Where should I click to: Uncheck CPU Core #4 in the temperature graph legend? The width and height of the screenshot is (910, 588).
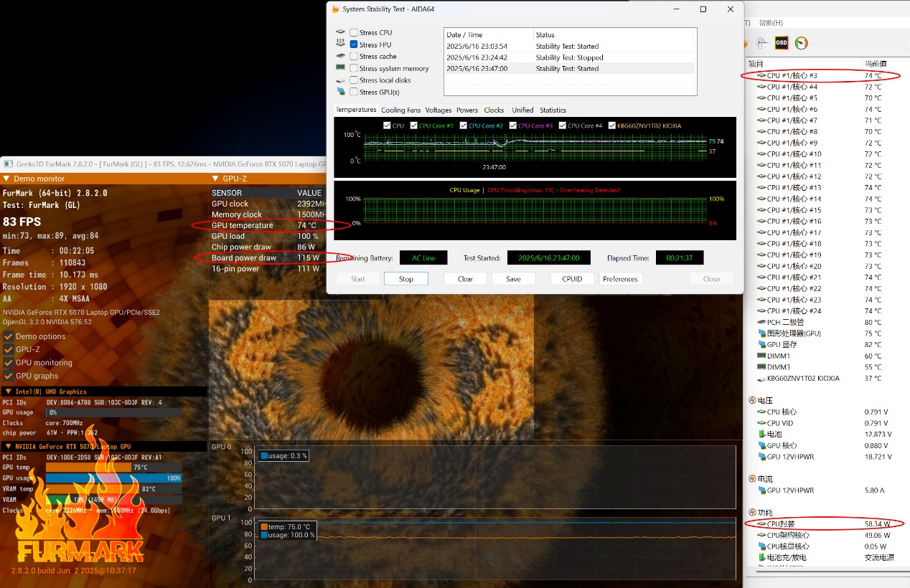coord(563,125)
